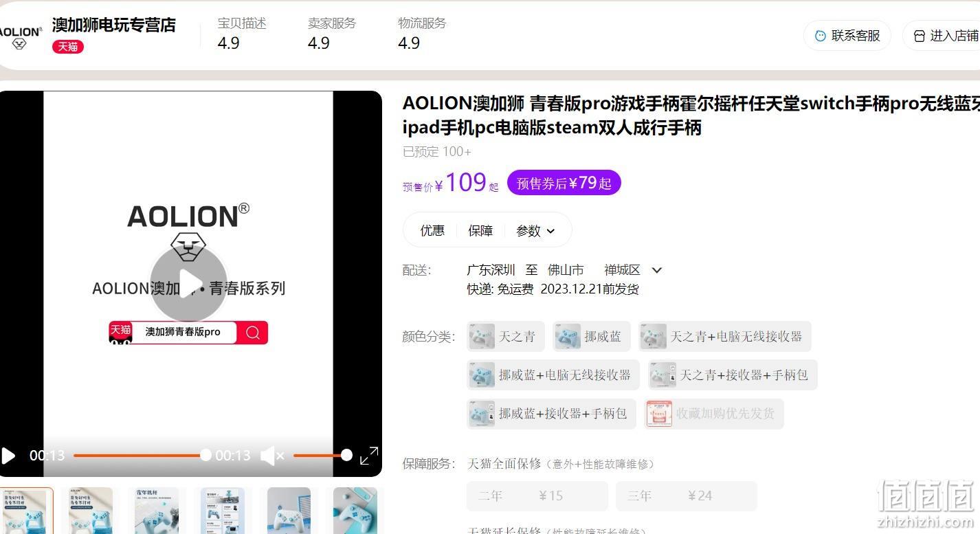Click the 2023.12.21前发货 shipping date
This screenshot has height=534, width=980.
590,289
